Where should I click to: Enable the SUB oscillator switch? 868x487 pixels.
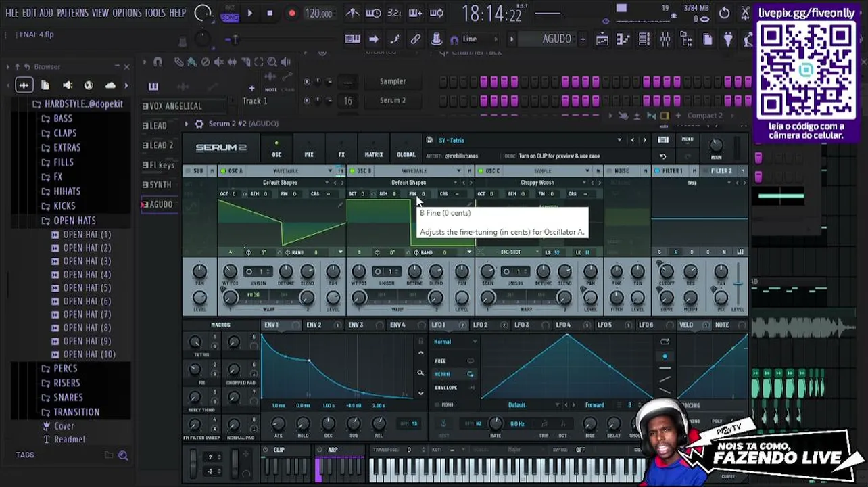click(189, 171)
